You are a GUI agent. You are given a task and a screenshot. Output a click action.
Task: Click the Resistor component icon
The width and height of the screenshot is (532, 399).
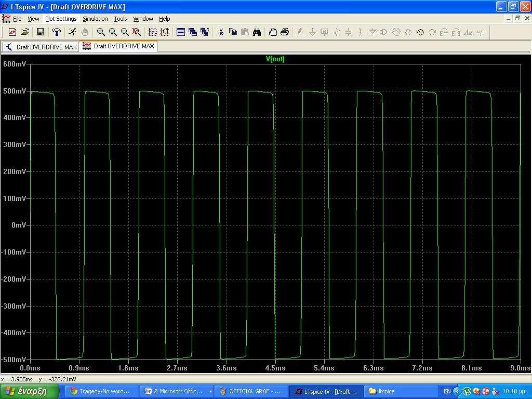coord(337,32)
